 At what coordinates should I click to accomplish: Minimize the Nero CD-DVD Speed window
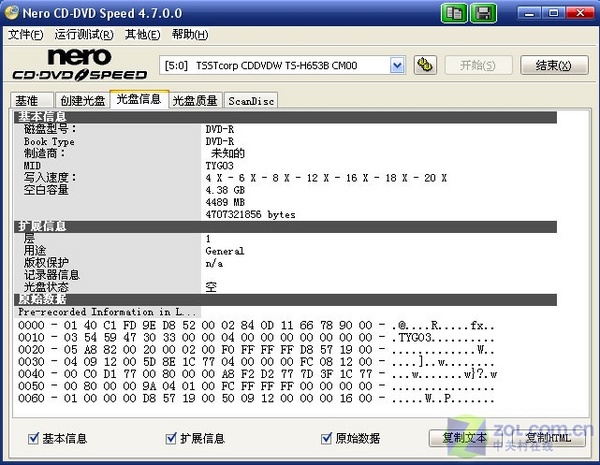coord(529,13)
